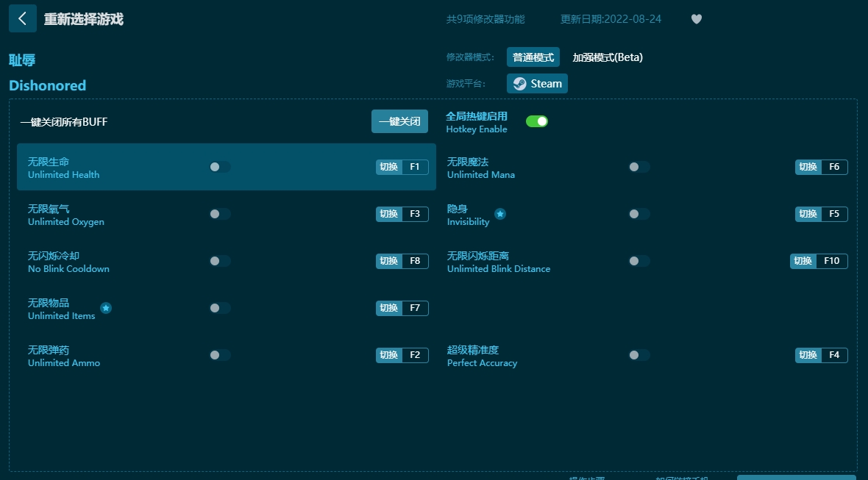Click the 一键关闭 button

click(399, 122)
